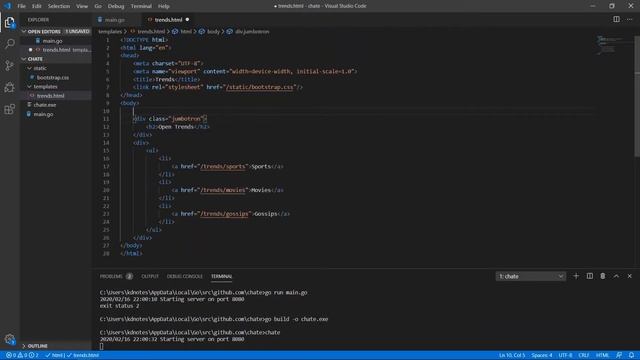Open the Go menu

pos(98,6)
